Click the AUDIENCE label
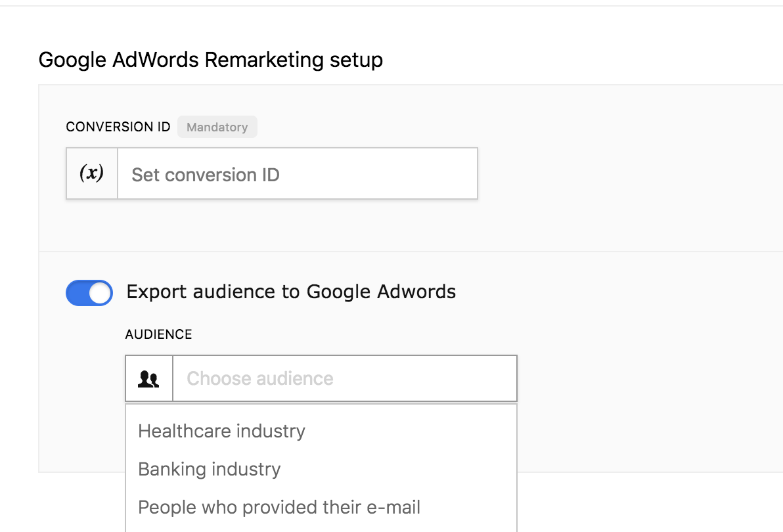 point(158,334)
